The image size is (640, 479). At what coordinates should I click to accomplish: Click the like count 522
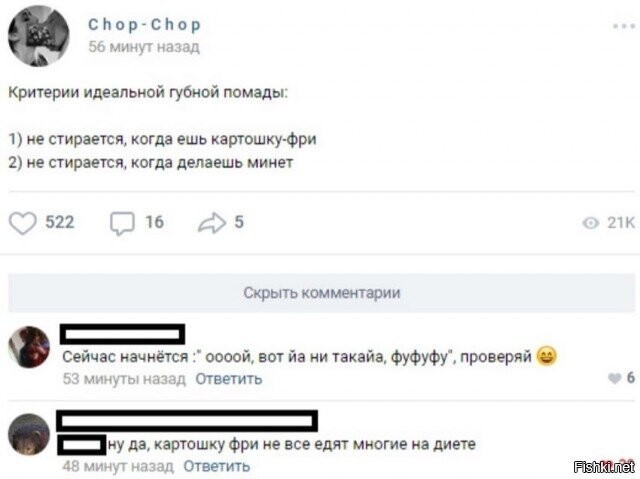pos(60,222)
